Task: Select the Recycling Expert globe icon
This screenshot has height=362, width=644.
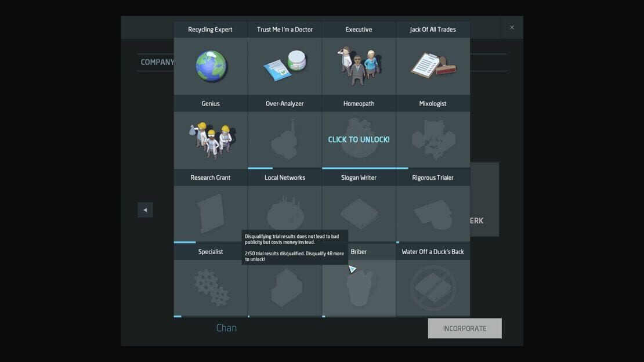Action: click(x=211, y=66)
